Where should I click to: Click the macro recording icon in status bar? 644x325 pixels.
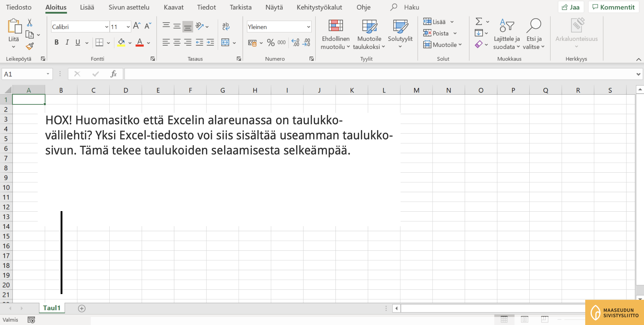[x=31, y=320]
